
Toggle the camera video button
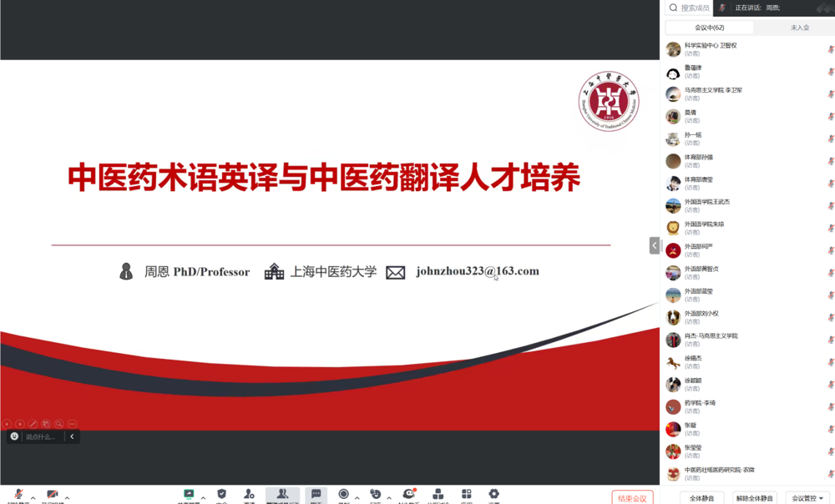(x=53, y=496)
